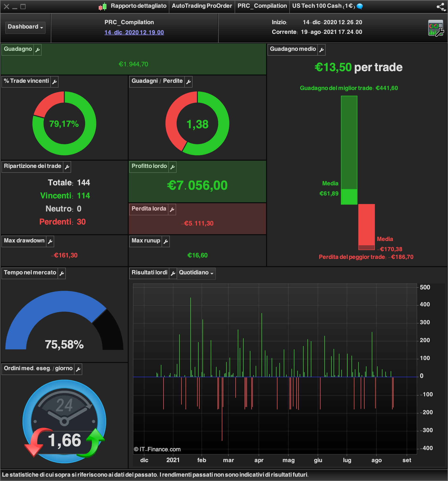Open settings wrench for % Trade vincenti

[x=54, y=82]
